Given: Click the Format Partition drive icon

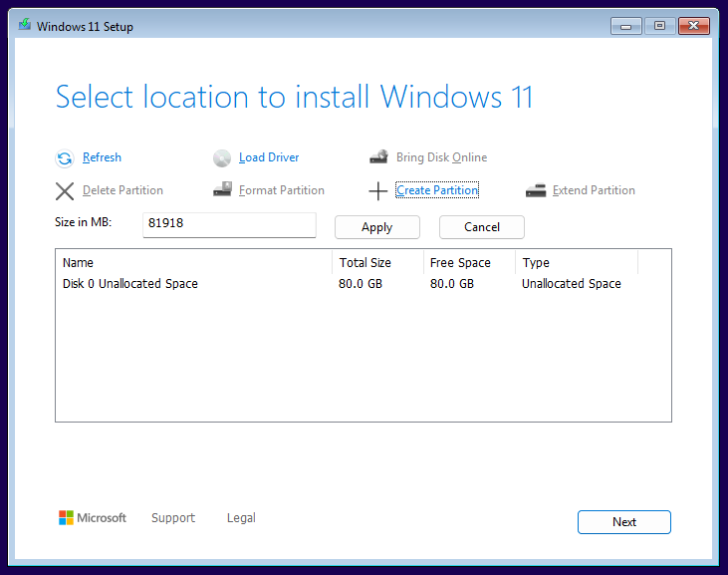Looking at the screenshot, I should [x=222, y=189].
